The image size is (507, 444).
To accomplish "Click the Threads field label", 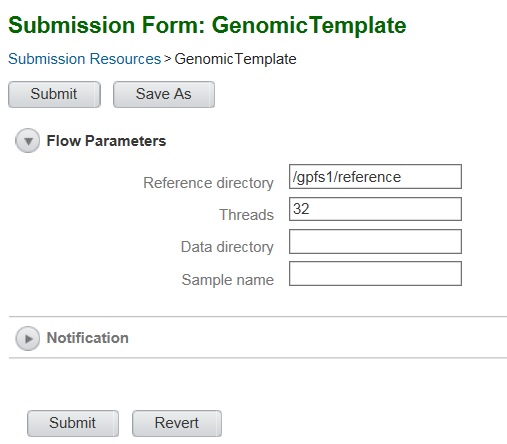I will 247,215.
